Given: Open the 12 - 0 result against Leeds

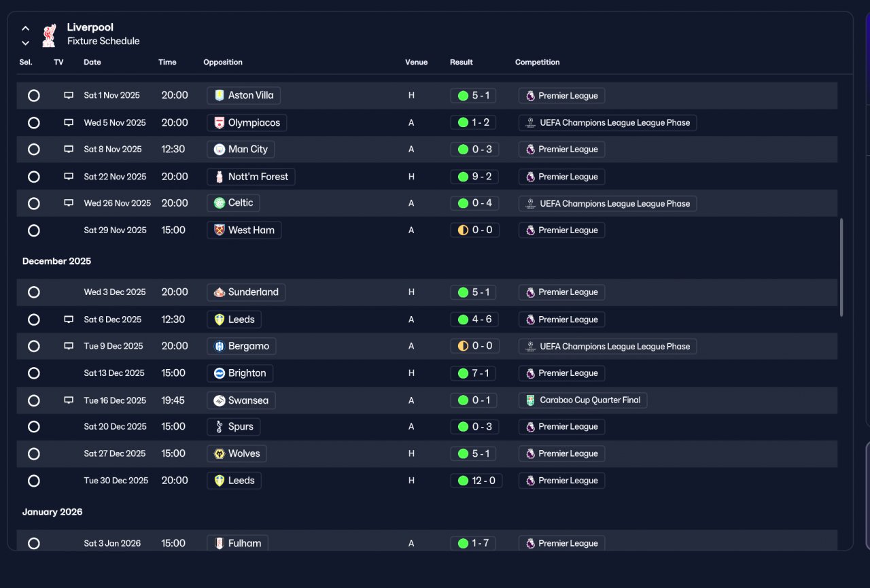Looking at the screenshot, I should coord(476,481).
